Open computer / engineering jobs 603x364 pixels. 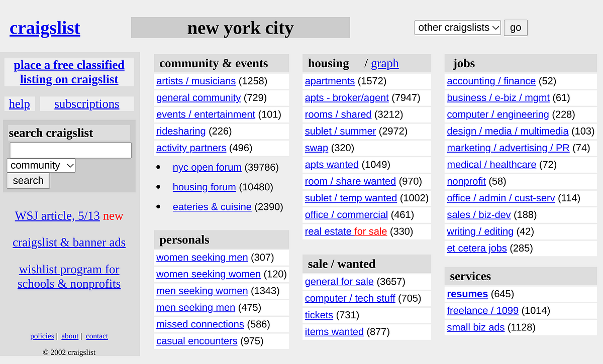[498, 114]
